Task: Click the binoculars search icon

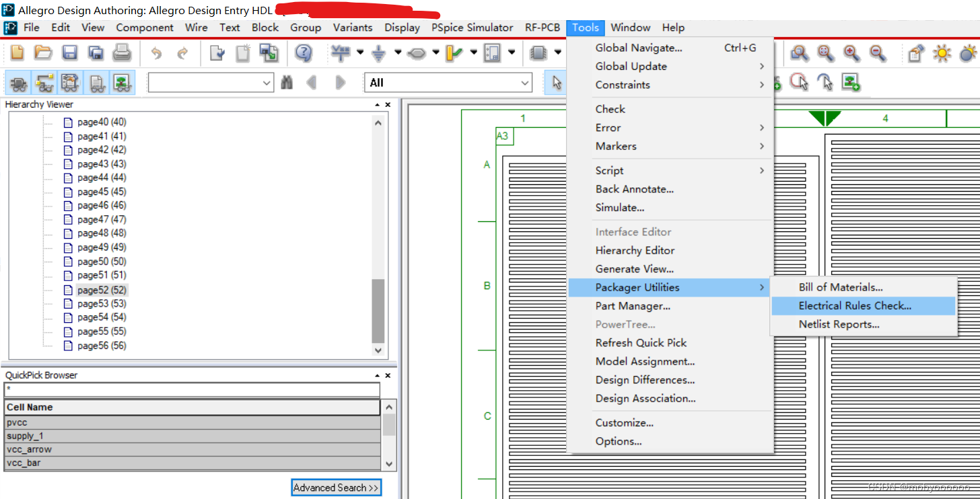Action: tap(288, 82)
